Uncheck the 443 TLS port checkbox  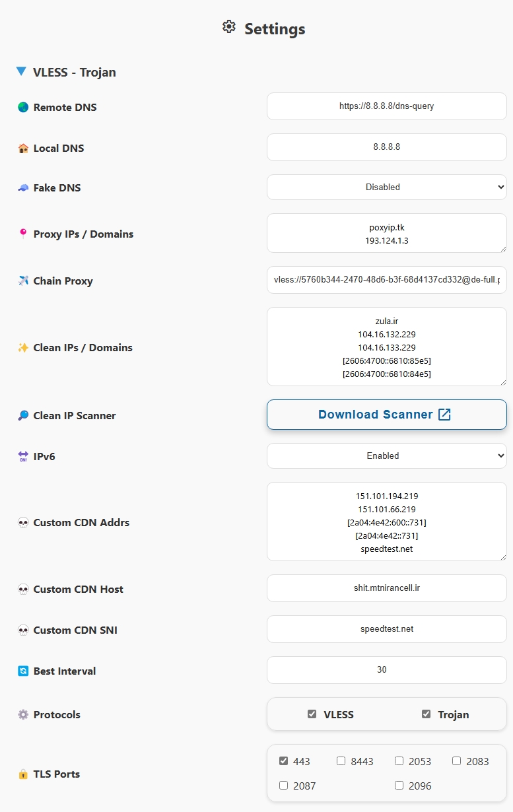pyautogui.click(x=284, y=761)
